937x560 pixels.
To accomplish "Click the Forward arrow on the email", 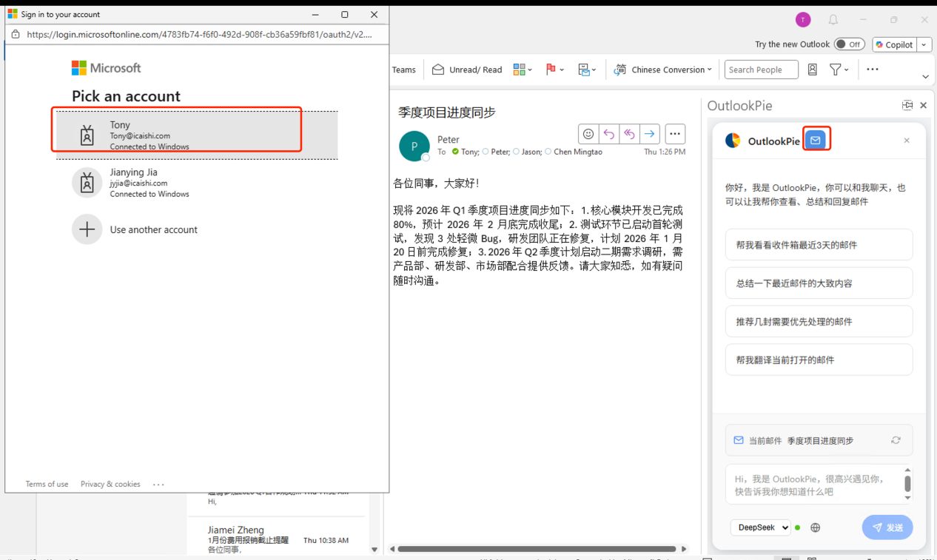I will pyautogui.click(x=649, y=134).
